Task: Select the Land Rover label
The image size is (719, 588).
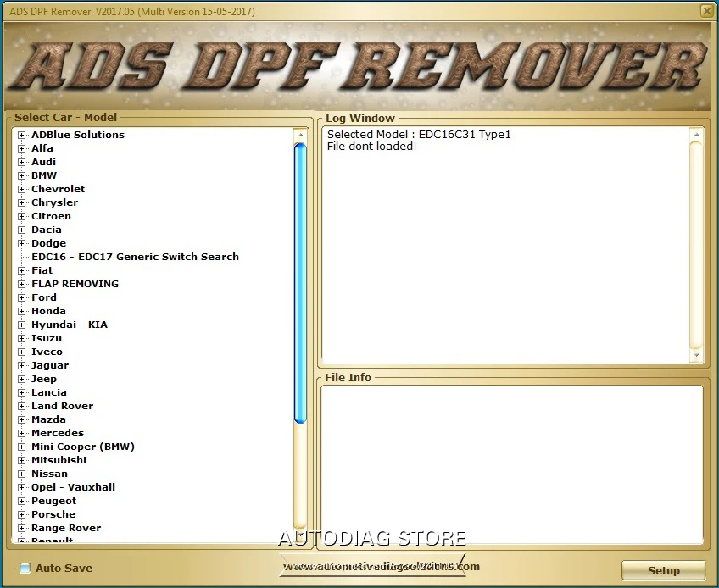Action: click(63, 406)
